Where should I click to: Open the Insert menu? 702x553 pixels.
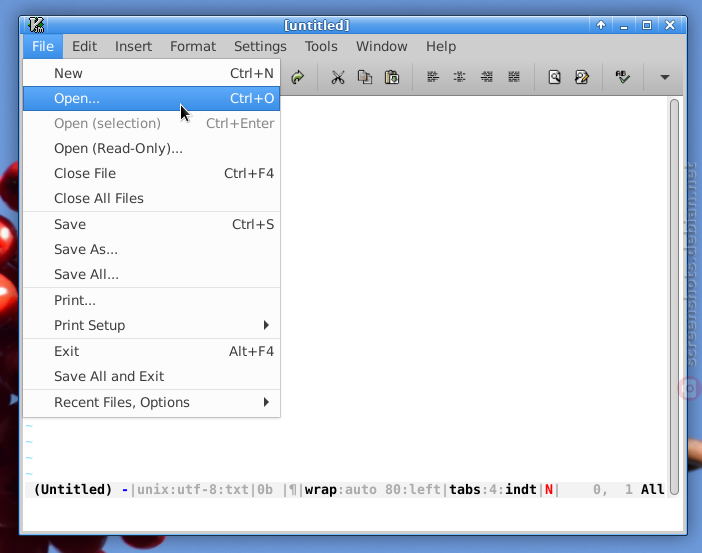[133, 46]
